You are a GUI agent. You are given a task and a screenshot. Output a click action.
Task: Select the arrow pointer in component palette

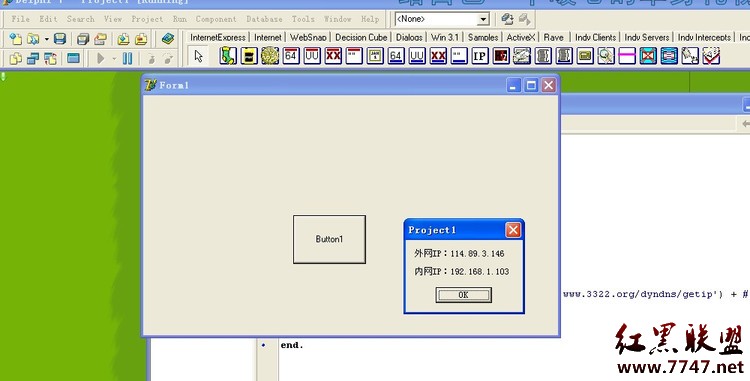[199, 57]
